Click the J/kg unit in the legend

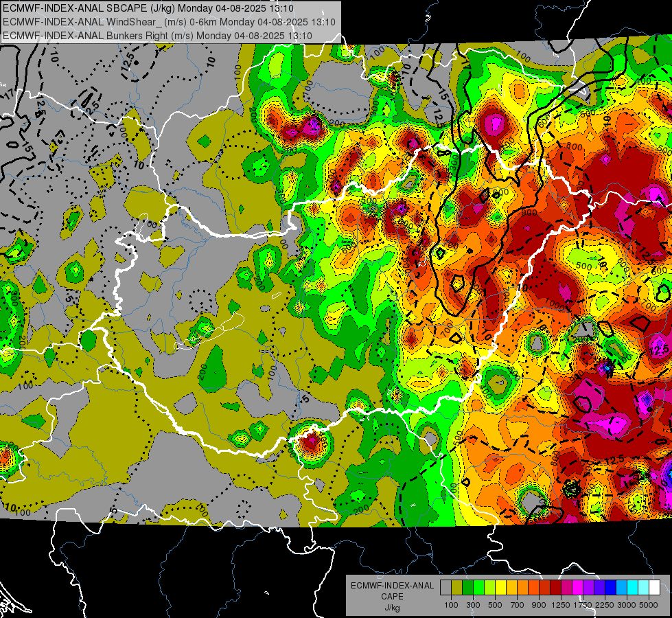click(x=393, y=608)
